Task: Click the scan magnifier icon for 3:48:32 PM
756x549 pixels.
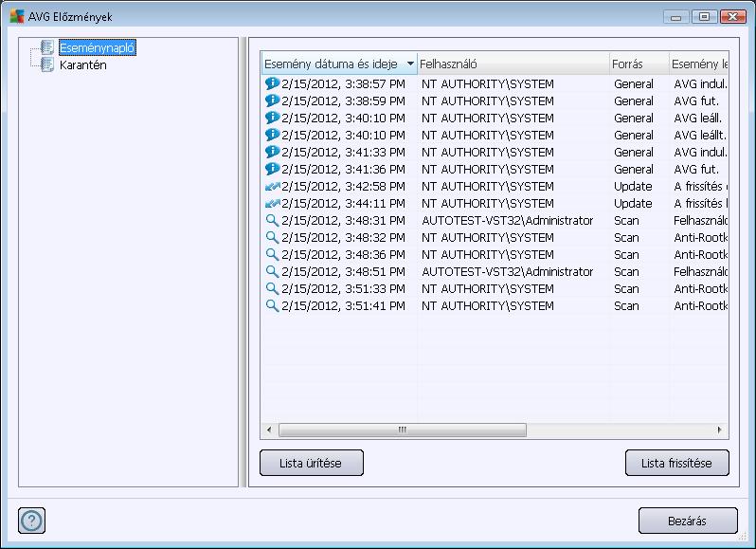Action: coord(273,237)
